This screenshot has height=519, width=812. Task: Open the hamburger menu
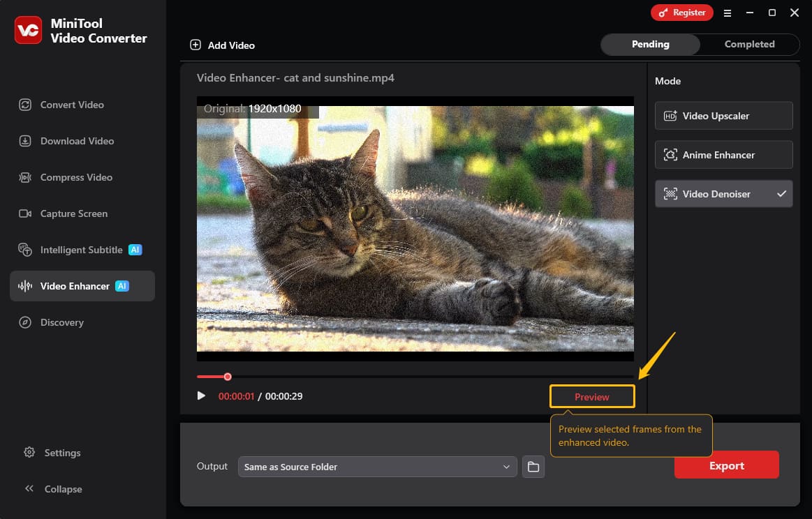click(x=728, y=13)
